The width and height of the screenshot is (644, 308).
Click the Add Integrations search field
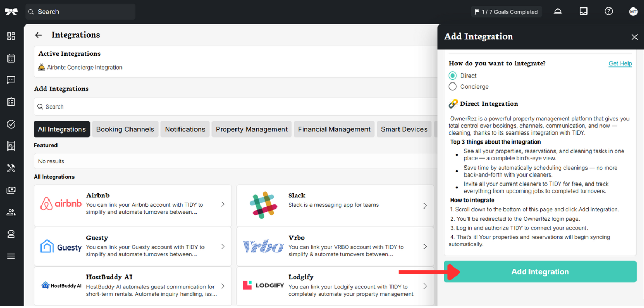click(235, 106)
